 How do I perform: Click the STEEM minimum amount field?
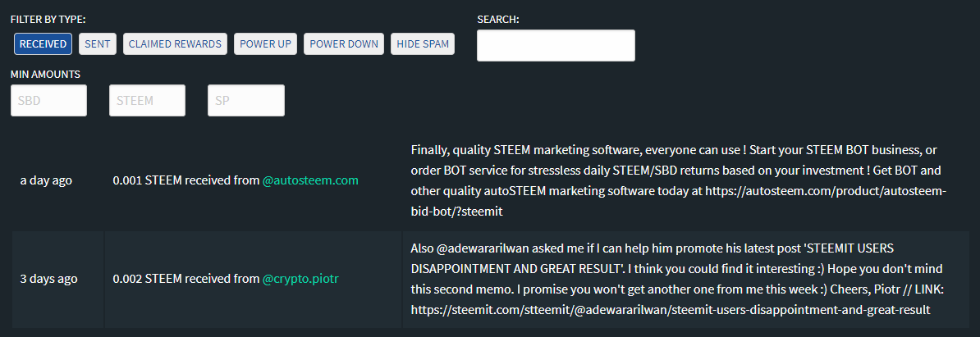point(148,101)
